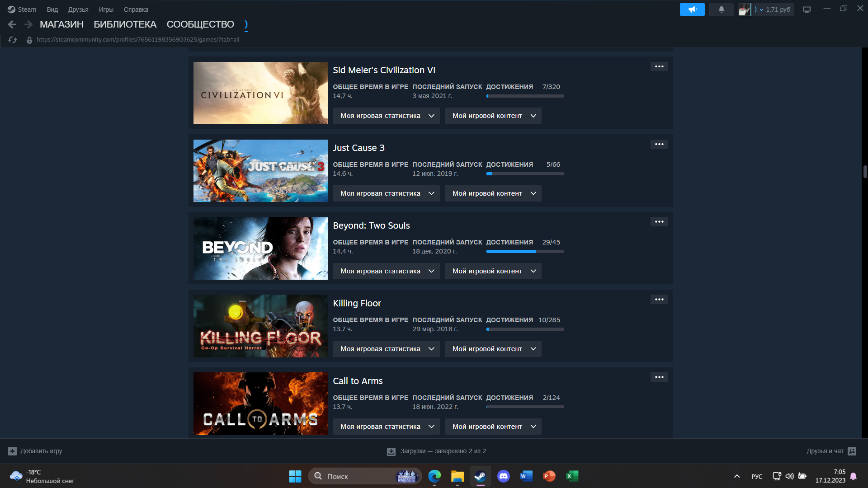Click the page vertical scrollbar thumb
This screenshot has height=488, width=868.
click(865, 172)
